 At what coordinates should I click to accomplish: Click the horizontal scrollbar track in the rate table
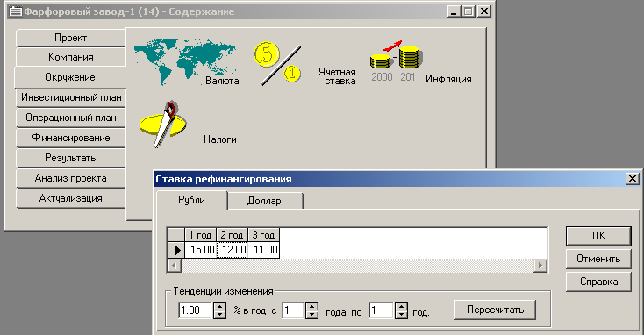(x=357, y=266)
